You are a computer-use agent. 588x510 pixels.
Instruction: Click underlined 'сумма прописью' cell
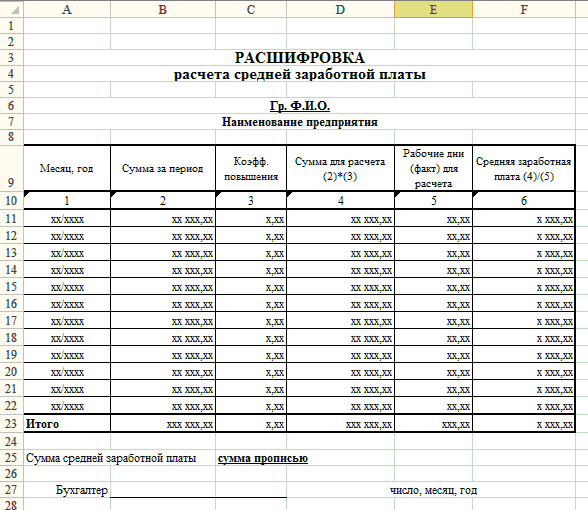263,458
